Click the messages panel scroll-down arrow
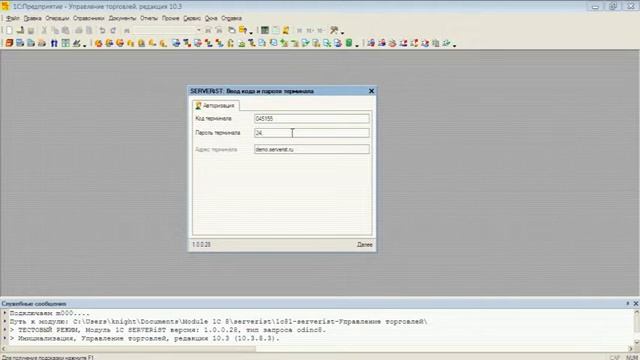 tap(636, 342)
